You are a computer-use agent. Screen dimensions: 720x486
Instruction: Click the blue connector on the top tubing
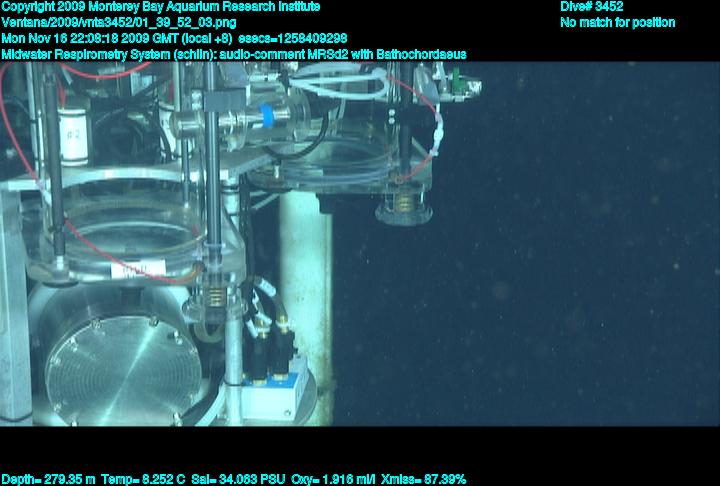pos(268,112)
